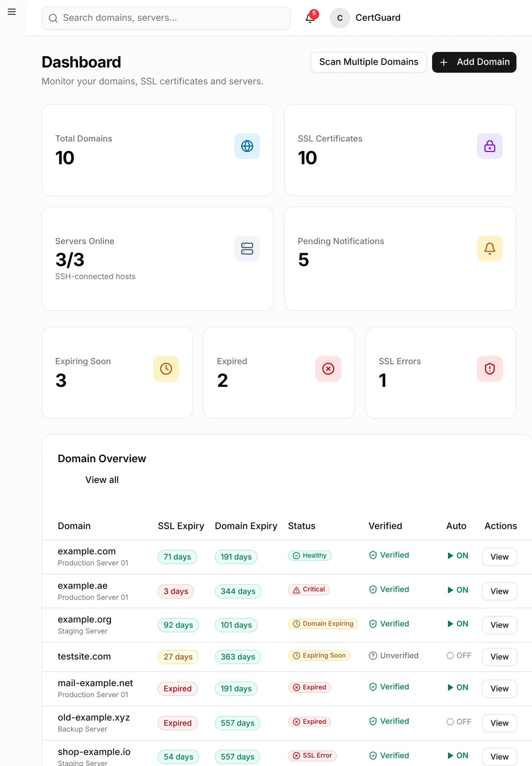Focus the Search domains, servers field
The height and width of the screenshot is (766, 532).
click(166, 18)
